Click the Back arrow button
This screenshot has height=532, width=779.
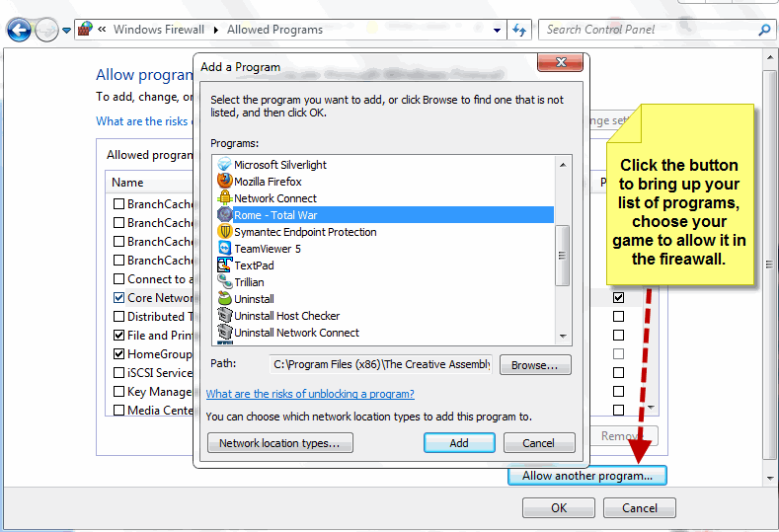(x=19, y=31)
